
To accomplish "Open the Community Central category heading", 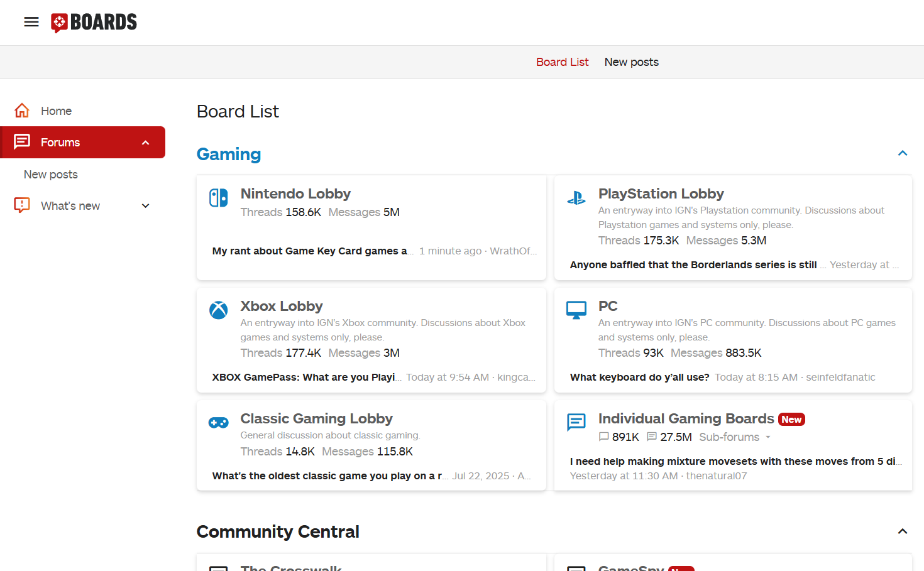I will coord(278,531).
